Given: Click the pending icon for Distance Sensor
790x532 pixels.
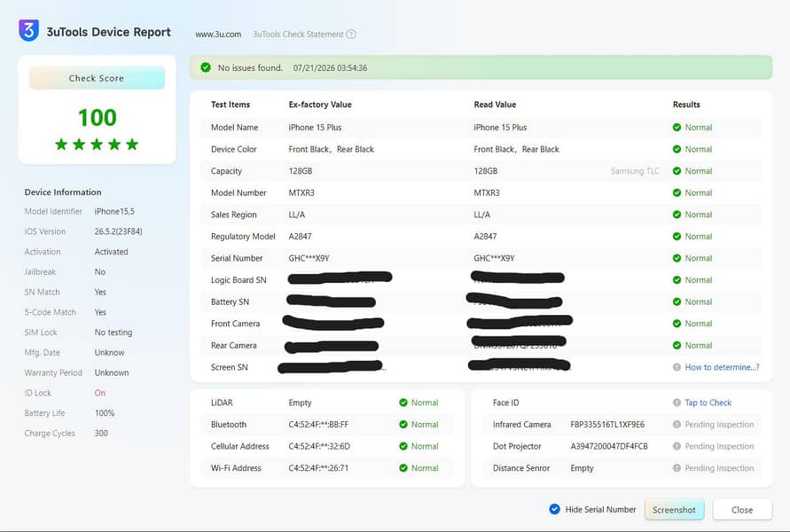Looking at the screenshot, I should [x=677, y=468].
